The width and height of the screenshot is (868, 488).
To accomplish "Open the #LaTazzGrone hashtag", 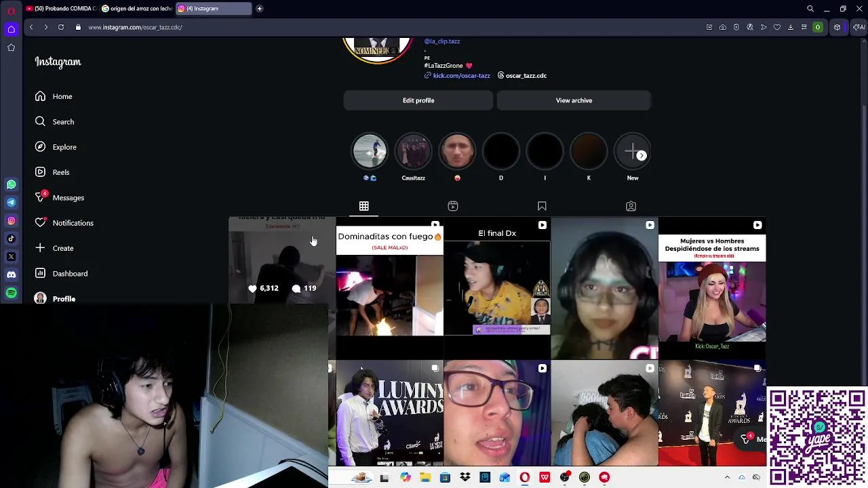I will [443, 66].
